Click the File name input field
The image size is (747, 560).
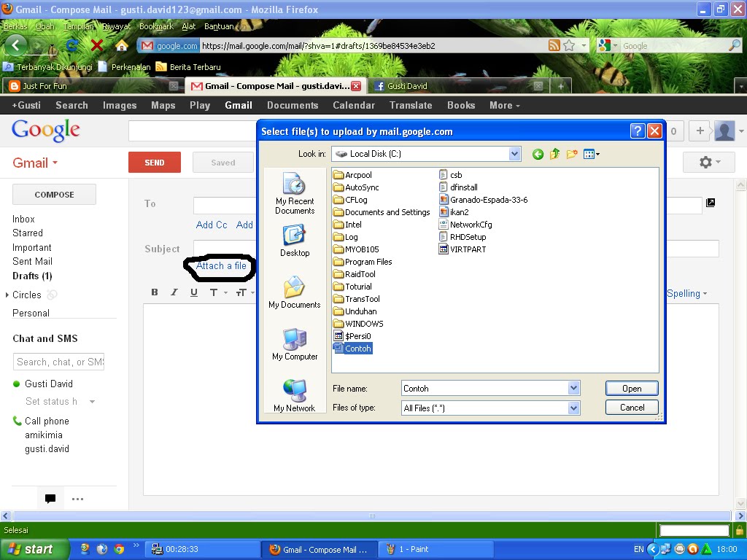click(x=485, y=388)
